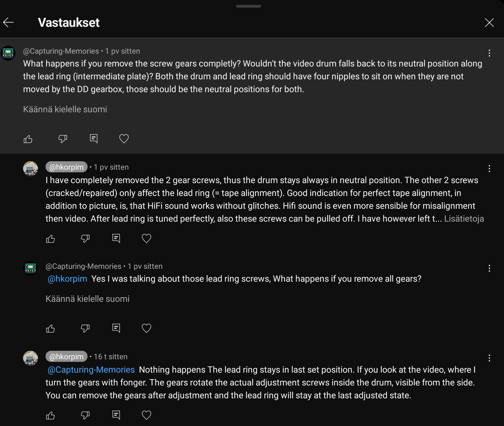The height and width of the screenshot is (426, 504).
Task: Reply to hkorpim's first reply
Action: coord(116,239)
